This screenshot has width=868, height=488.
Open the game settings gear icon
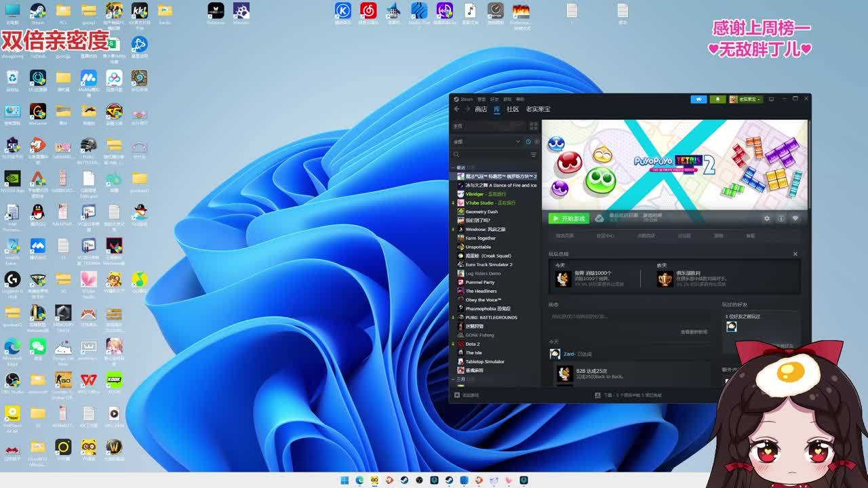point(767,218)
